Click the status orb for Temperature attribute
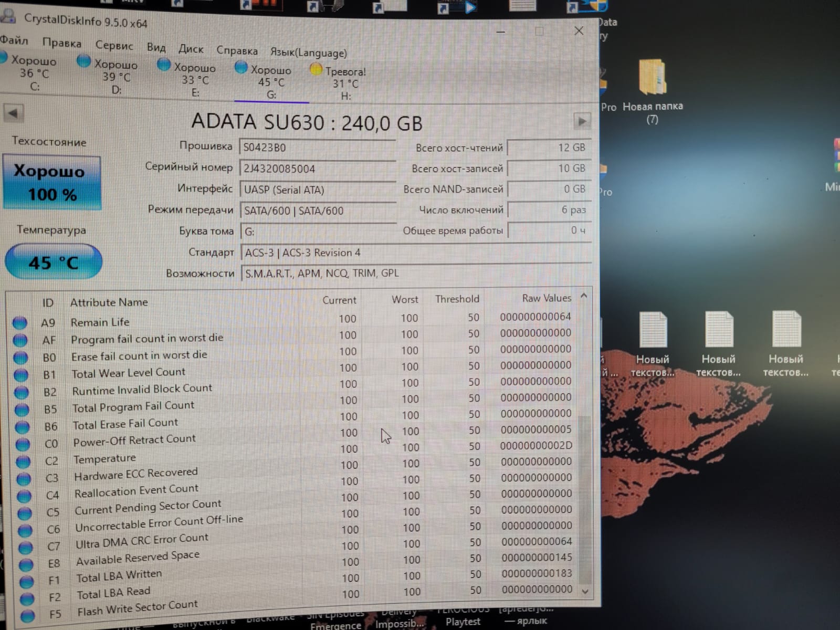This screenshot has height=630, width=840. click(24, 461)
